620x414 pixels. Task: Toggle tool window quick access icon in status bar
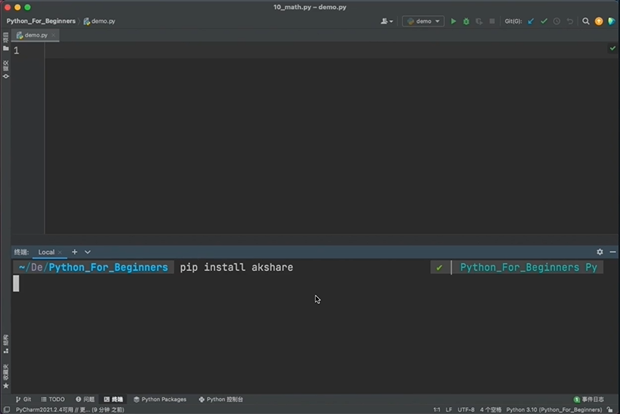[x=7, y=410]
